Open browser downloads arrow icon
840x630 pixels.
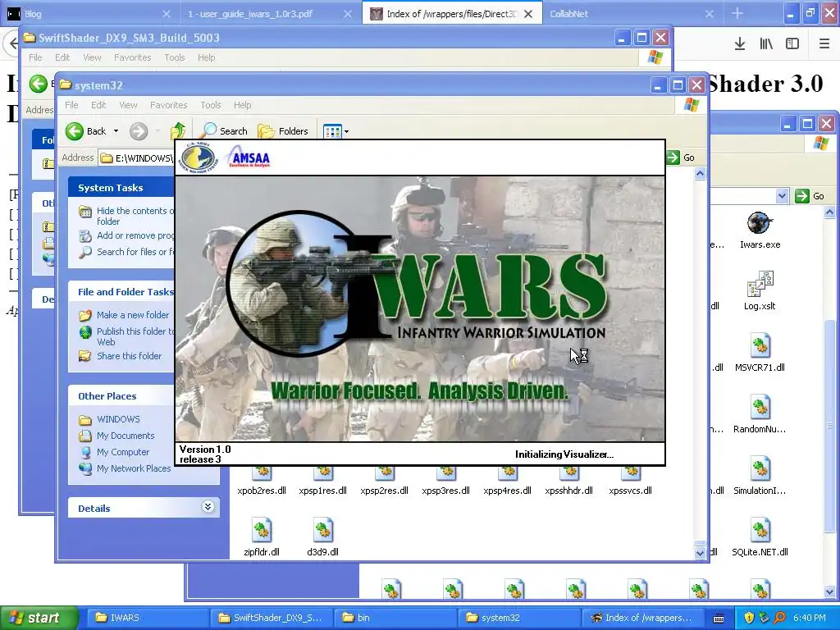(x=740, y=43)
